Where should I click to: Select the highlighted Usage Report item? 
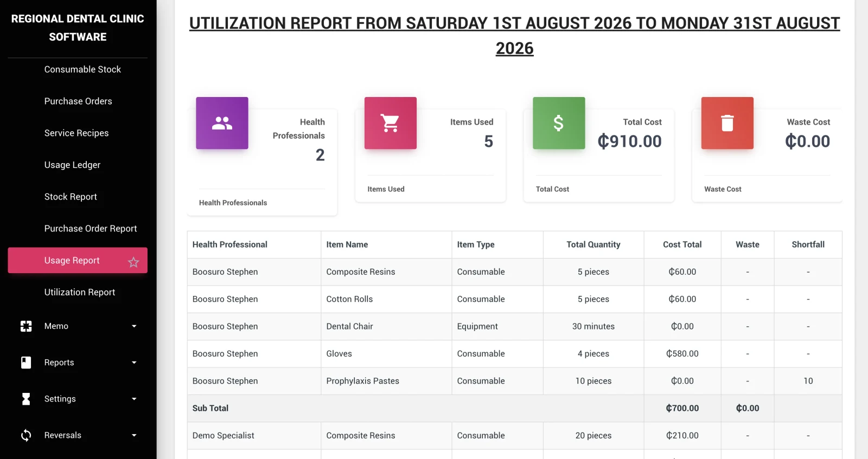pos(78,260)
